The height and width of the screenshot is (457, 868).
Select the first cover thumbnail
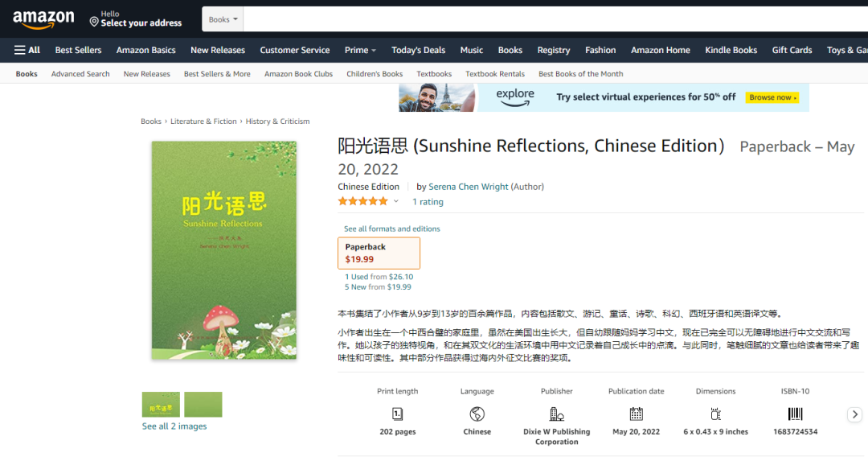coord(161,405)
